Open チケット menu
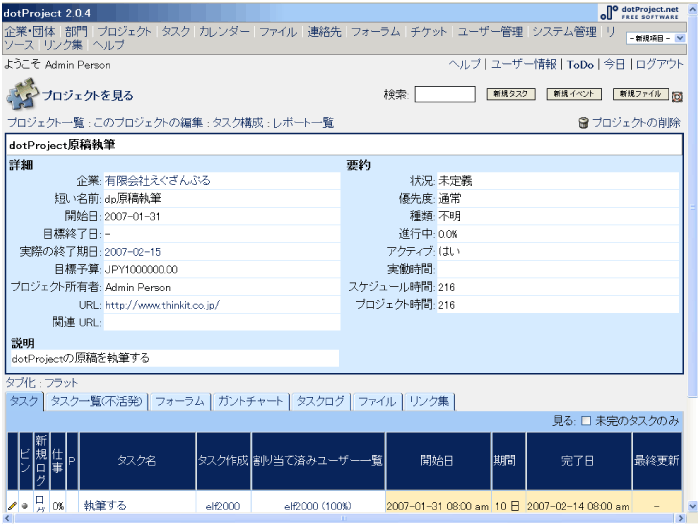This screenshot has height=525, width=700. pos(428,32)
